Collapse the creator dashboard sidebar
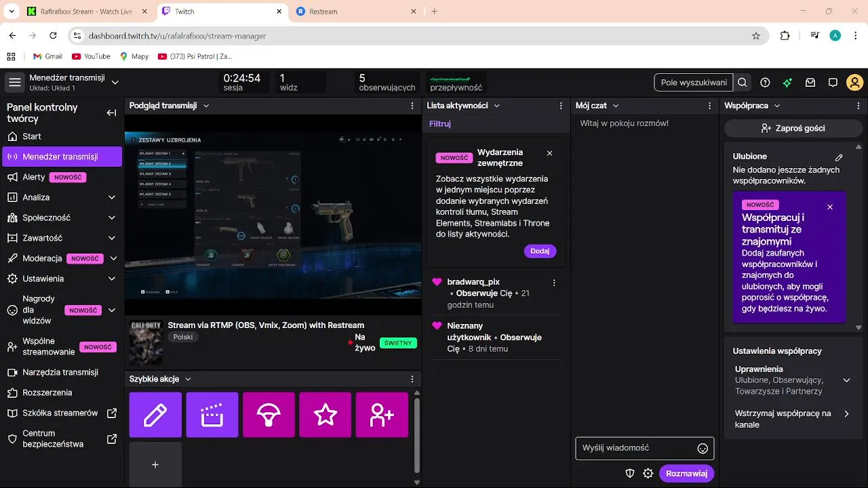Screen dimensions: 868x488 point(112,113)
